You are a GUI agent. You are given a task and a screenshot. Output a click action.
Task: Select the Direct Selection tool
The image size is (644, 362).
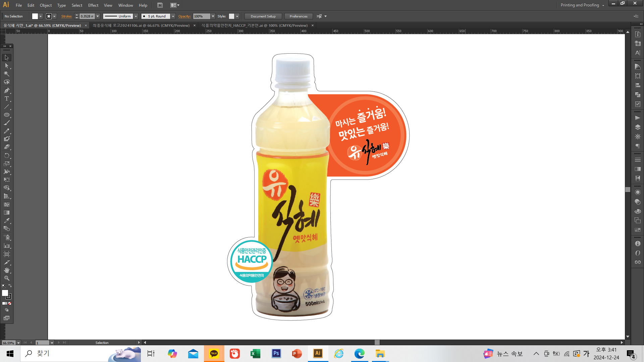[7, 66]
